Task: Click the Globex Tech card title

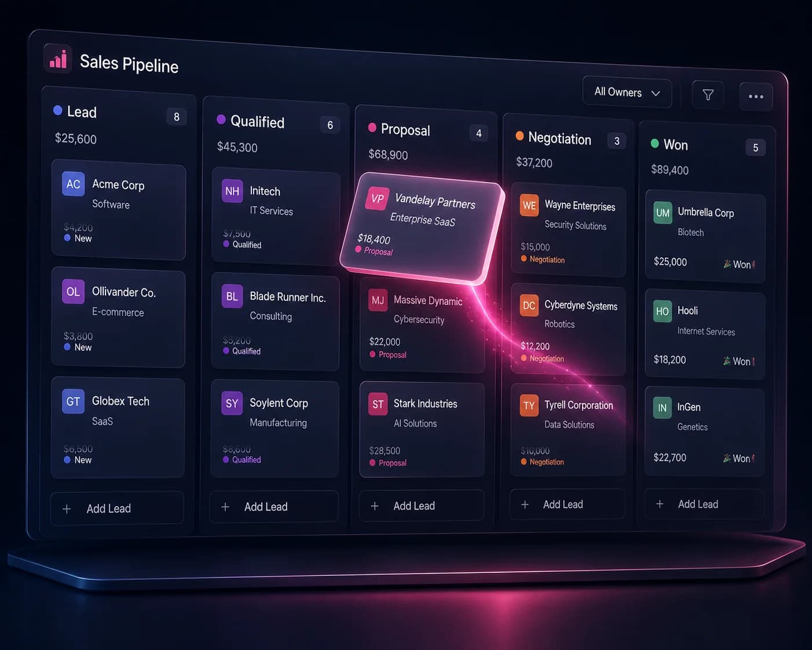Action: (120, 401)
